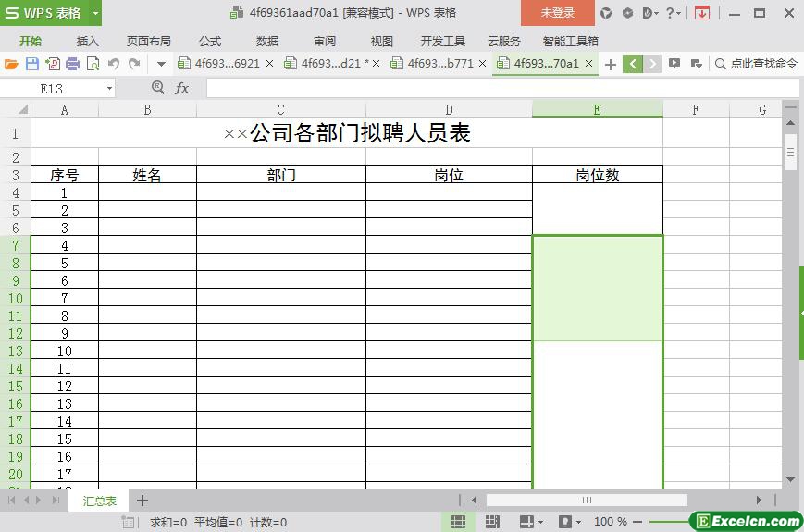The width and height of the screenshot is (804, 532).
Task: Expand the quick access toolbar dropdown arrow
Action: point(161,64)
